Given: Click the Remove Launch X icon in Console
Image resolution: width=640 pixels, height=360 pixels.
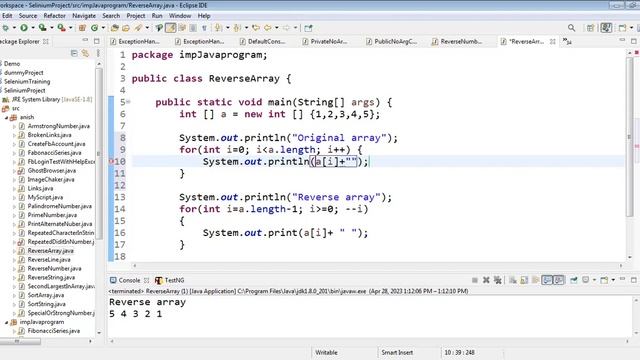Looking at the screenshot, I should point(486,280).
